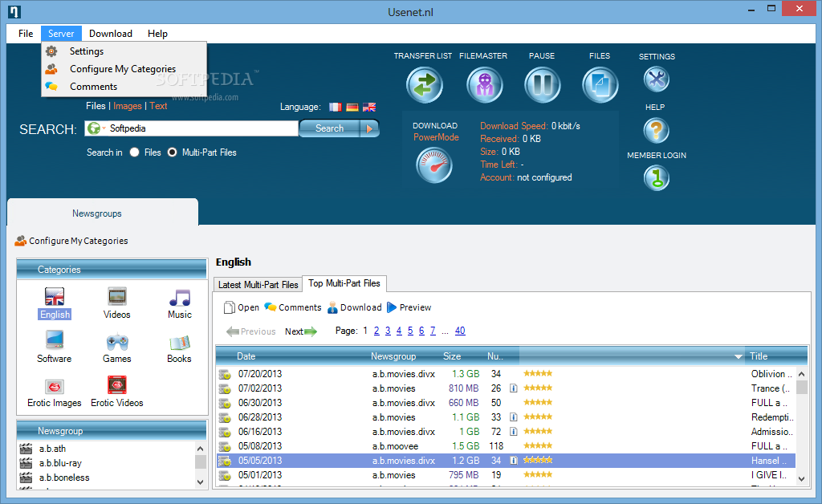Click the Images search type link
The image size is (822, 504).
pos(128,106)
